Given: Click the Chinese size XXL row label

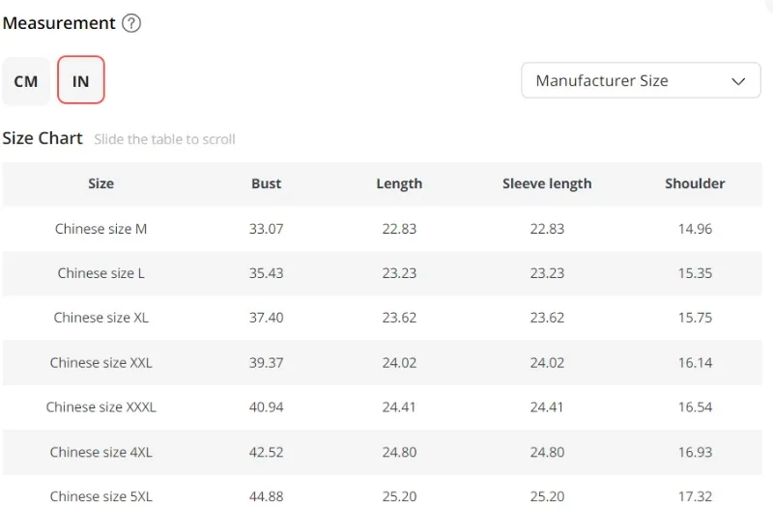Looking at the screenshot, I should pos(100,363).
